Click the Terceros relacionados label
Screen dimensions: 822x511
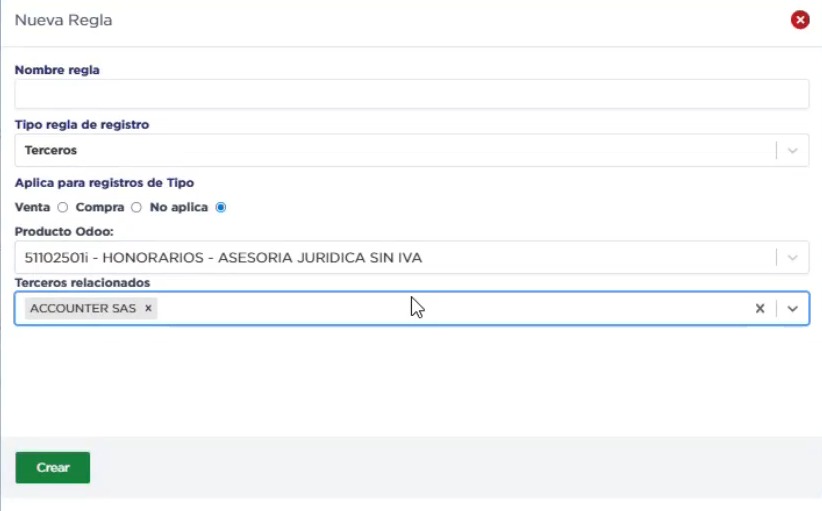click(x=82, y=283)
